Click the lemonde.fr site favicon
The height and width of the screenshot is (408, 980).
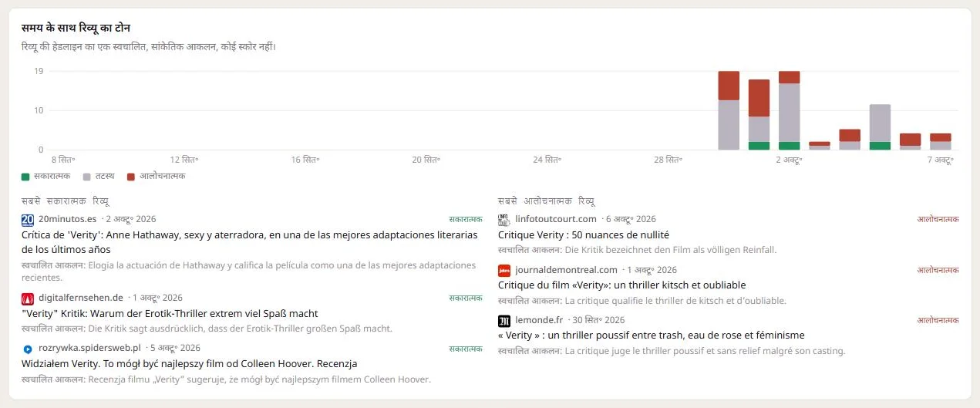504,320
